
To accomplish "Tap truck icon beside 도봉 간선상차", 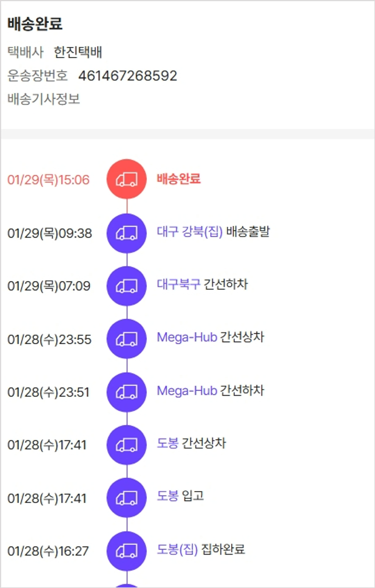I will click(x=126, y=445).
